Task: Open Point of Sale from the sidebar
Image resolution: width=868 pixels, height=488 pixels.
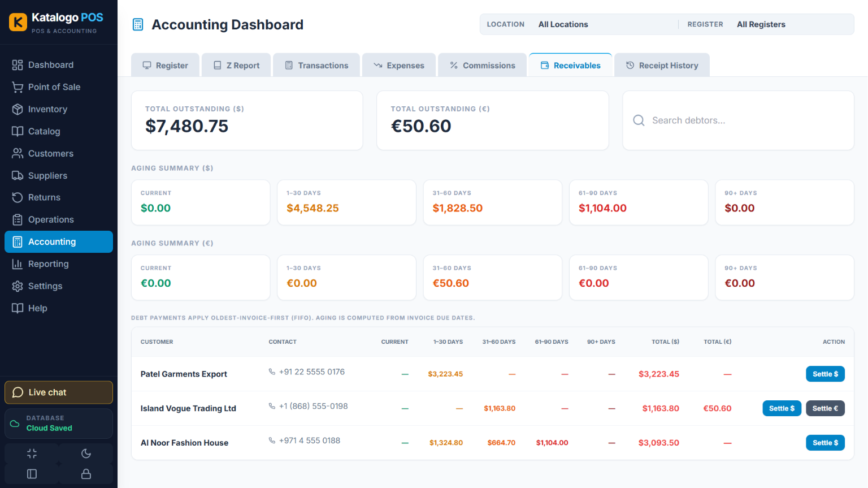Action: click(x=59, y=87)
